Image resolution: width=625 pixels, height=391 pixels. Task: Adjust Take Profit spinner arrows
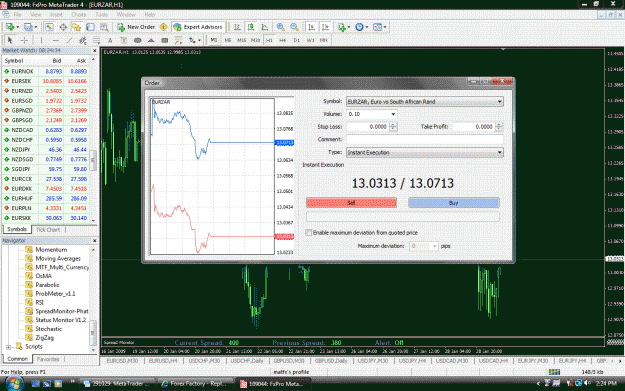(498, 127)
